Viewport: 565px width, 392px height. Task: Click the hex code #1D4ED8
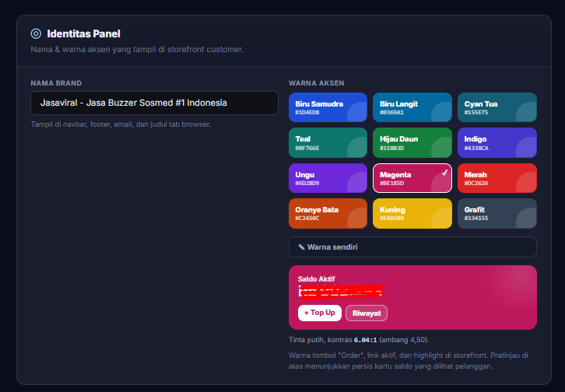tap(307, 112)
